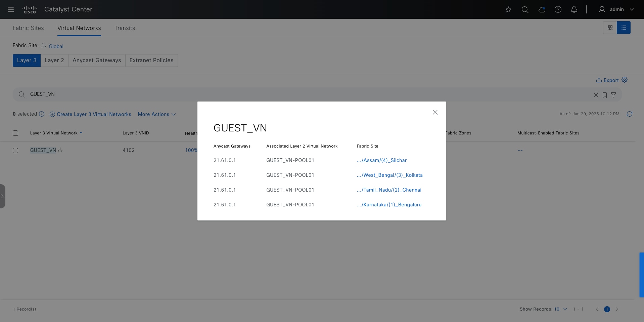Screen dimensions: 644x322
Task: Expand the admin account dropdown
Action: (632, 9)
